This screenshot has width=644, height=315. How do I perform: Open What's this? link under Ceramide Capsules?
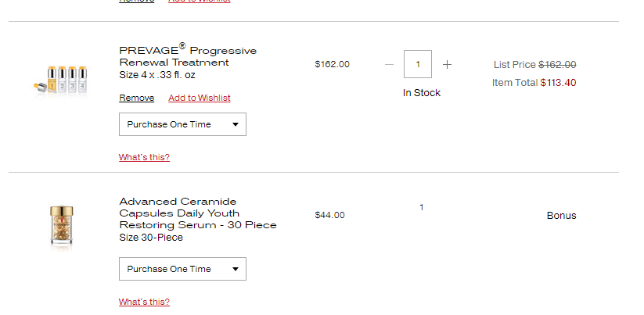tap(144, 302)
